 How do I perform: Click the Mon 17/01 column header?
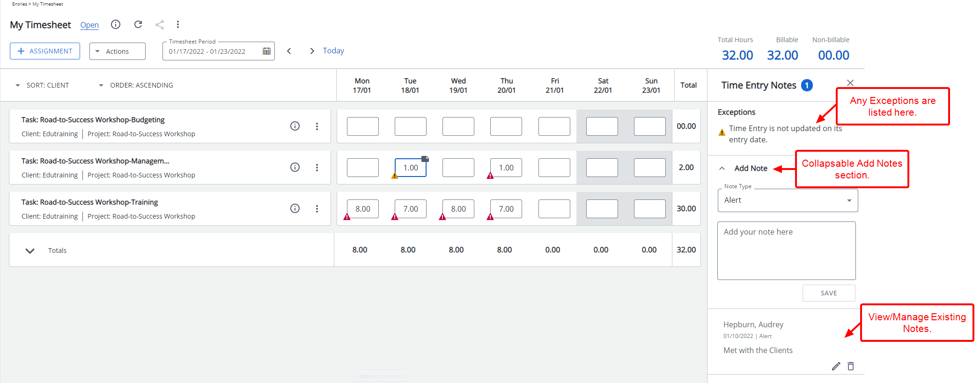point(362,85)
